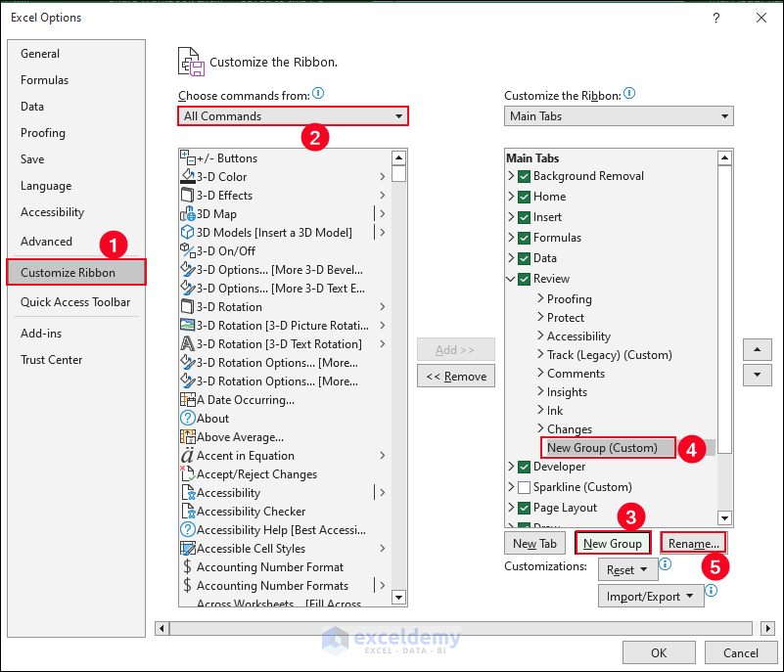This screenshot has height=672, width=784.
Task: Click the Remove button
Action: [456, 377]
